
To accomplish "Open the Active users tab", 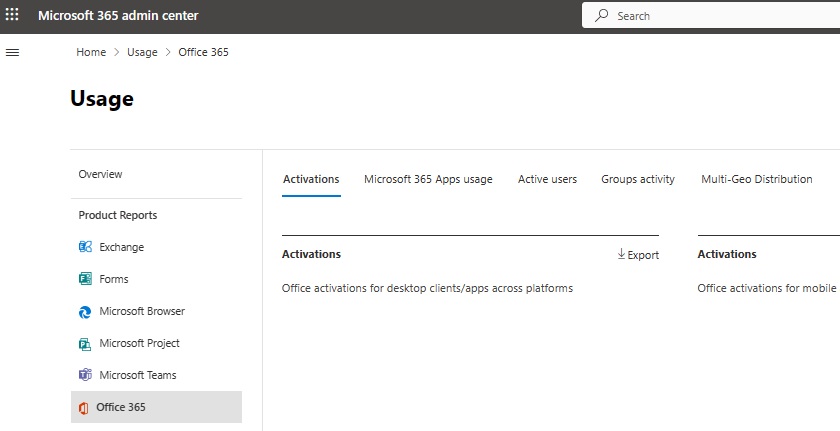I will click(547, 179).
